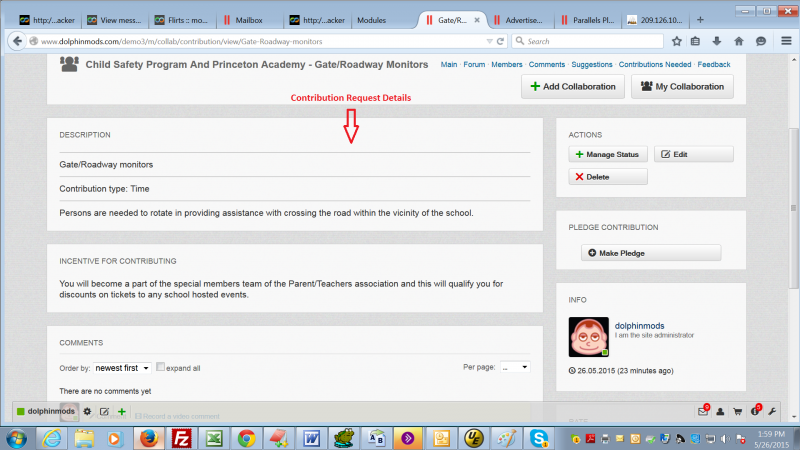800x450 pixels.
Task: Open UltraEdit from the taskbar
Action: [x=474, y=438]
